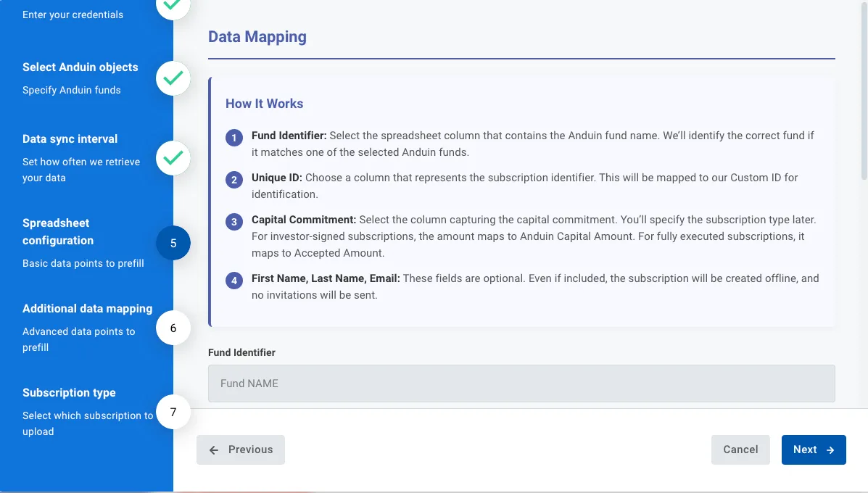Select step 7 circle for Subscription type
The width and height of the screenshot is (868, 493).
click(x=173, y=412)
